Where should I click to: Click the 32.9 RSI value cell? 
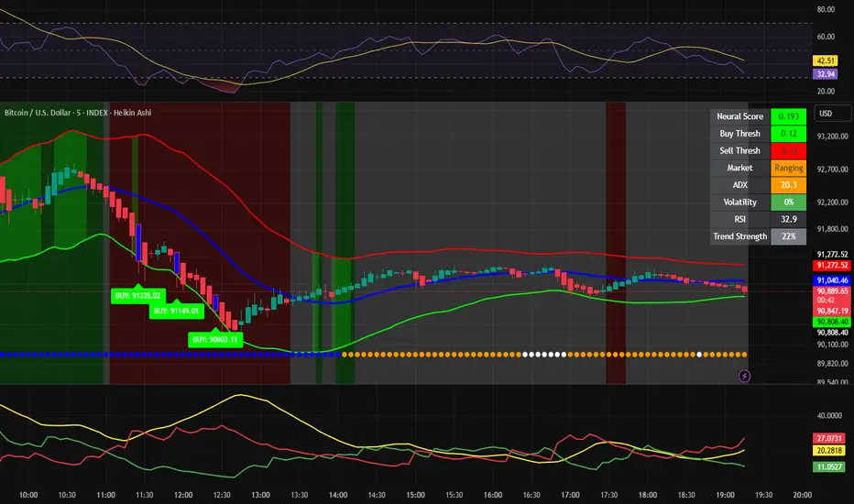[x=788, y=219]
